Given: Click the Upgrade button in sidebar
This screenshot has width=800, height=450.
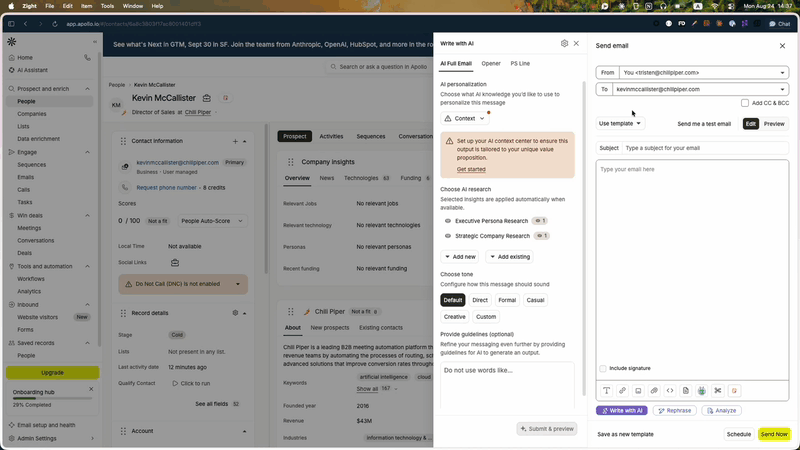Looking at the screenshot, I should pos(53,372).
